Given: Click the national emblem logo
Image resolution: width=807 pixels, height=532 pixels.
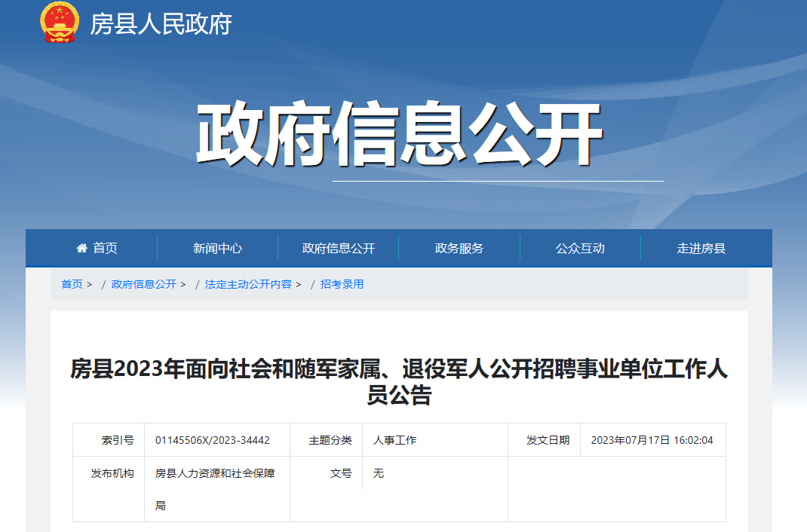Looking at the screenshot, I should tap(60, 23).
